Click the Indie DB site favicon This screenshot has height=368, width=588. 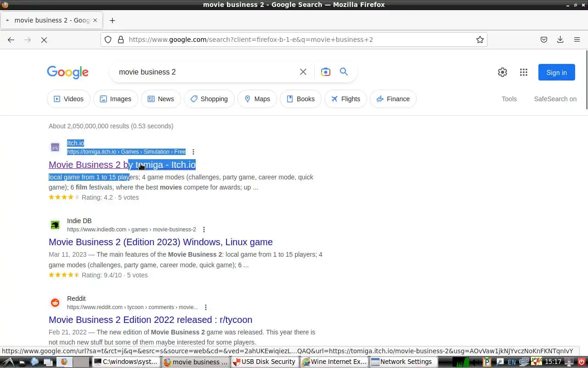point(55,225)
